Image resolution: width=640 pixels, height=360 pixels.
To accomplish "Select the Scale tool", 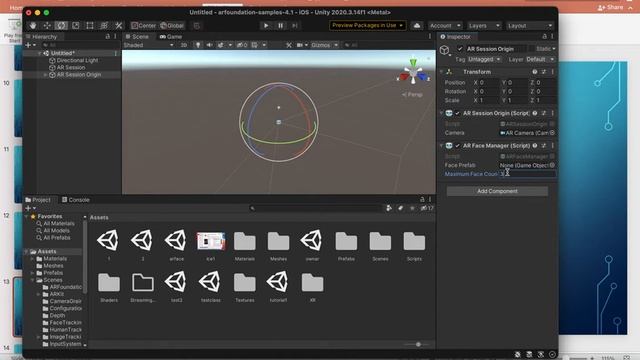I will (76, 25).
